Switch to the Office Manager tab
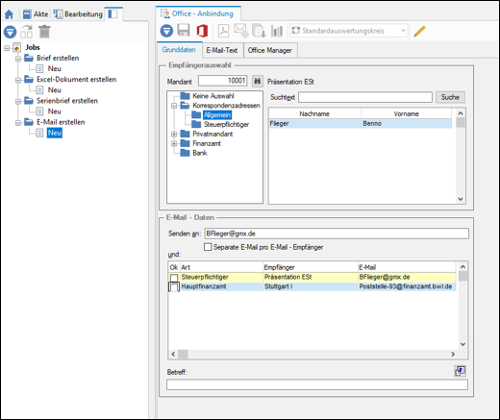Image resolution: width=500 pixels, height=420 pixels. 270,50
